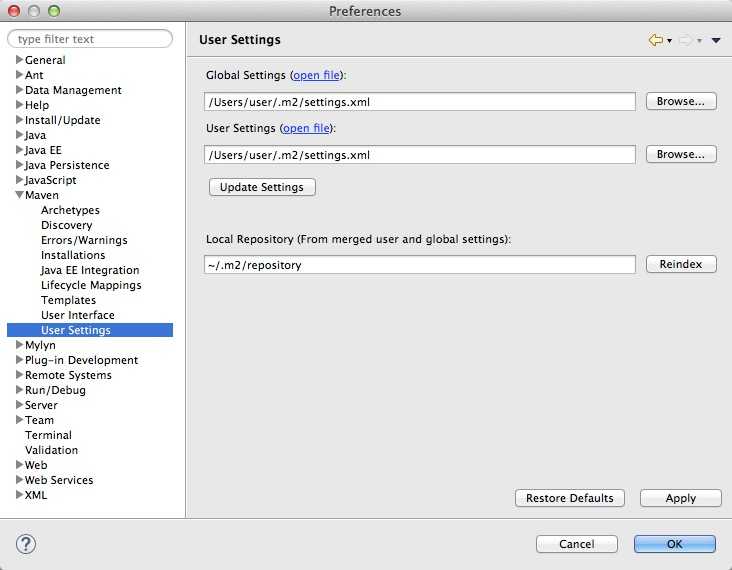
Task: Click the filter text search field
Action: 90,39
